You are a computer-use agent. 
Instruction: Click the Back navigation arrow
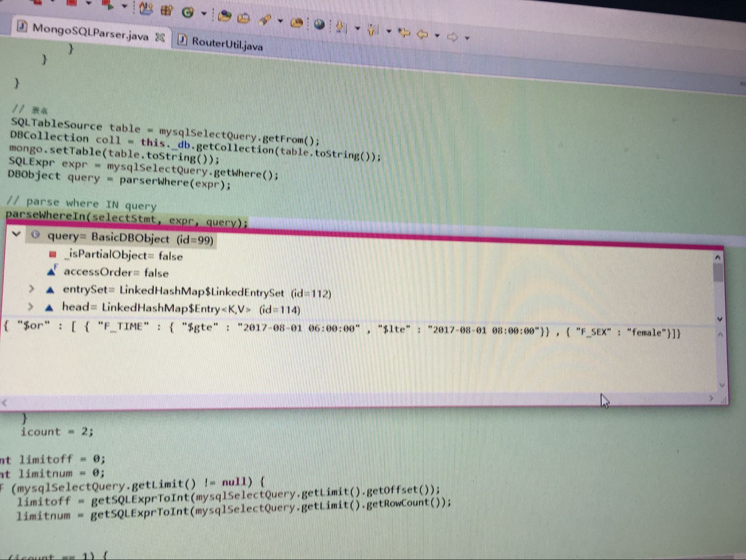click(422, 34)
